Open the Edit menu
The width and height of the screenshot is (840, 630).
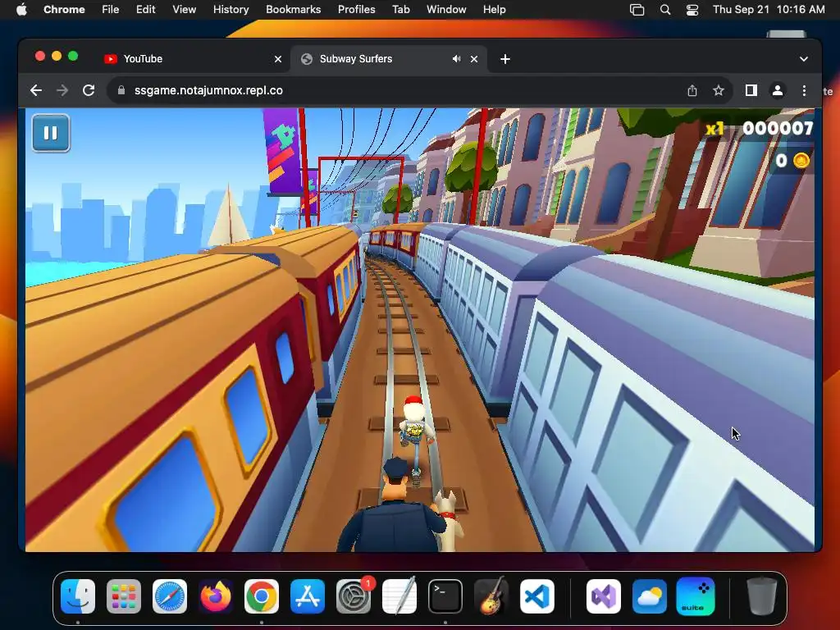[145, 9]
